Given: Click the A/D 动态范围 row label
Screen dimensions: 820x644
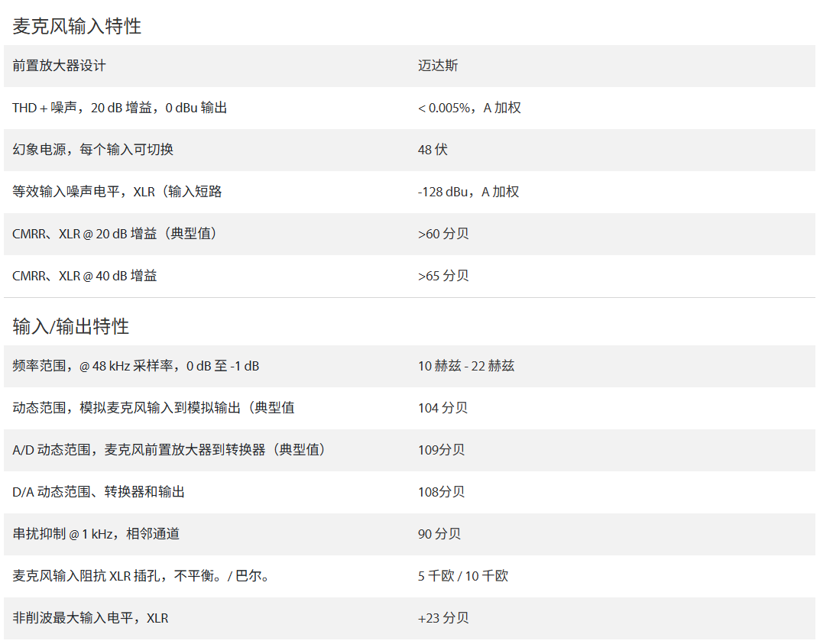Looking at the screenshot, I should tap(169, 450).
